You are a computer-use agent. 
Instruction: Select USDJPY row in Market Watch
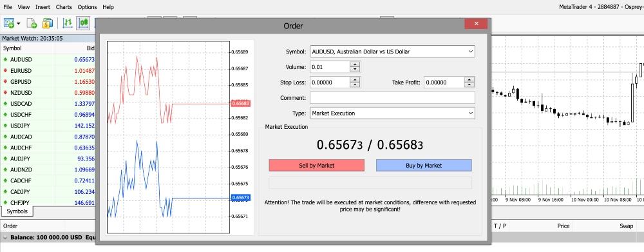(x=48, y=126)
